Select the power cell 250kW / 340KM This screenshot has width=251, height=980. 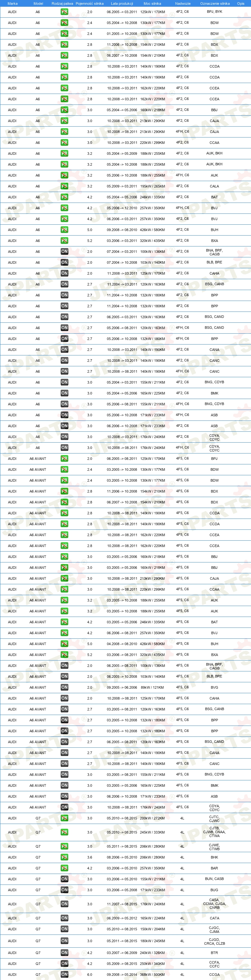(152, 964)
